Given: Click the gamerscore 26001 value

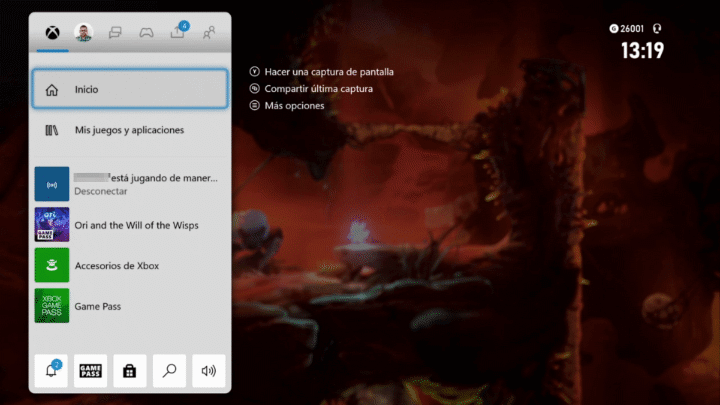Looking at the screenshot, I should point(632,28).
